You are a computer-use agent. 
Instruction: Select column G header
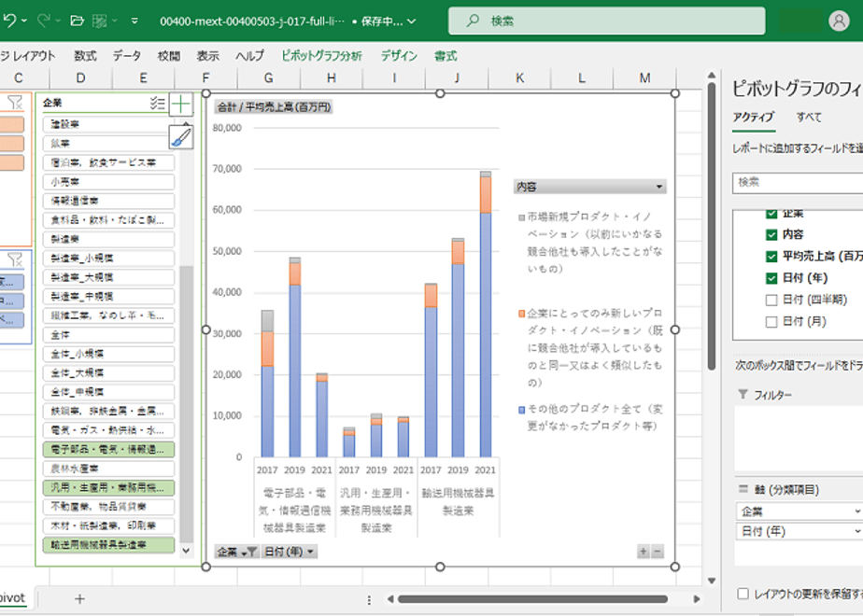coord(269,78)
